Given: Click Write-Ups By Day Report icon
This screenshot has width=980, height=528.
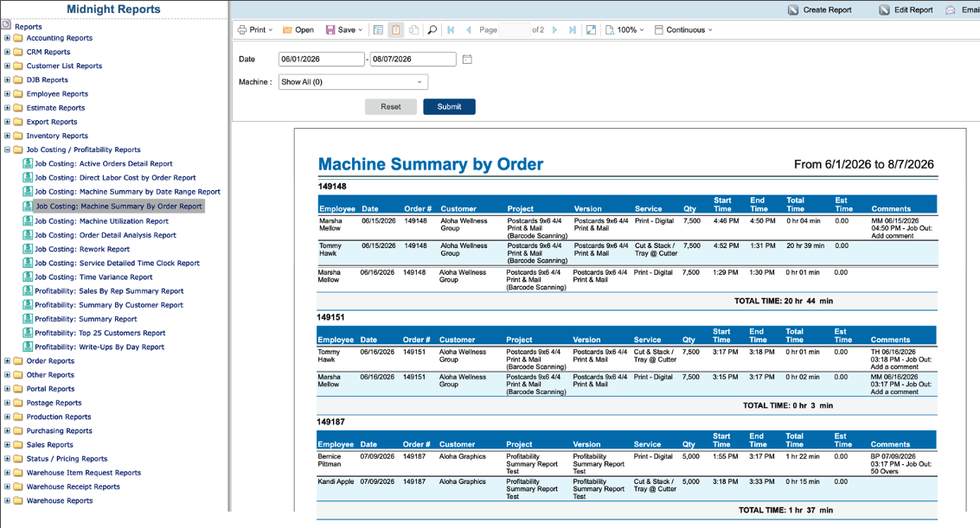Looking at the screenshot, I should [28, 347].
